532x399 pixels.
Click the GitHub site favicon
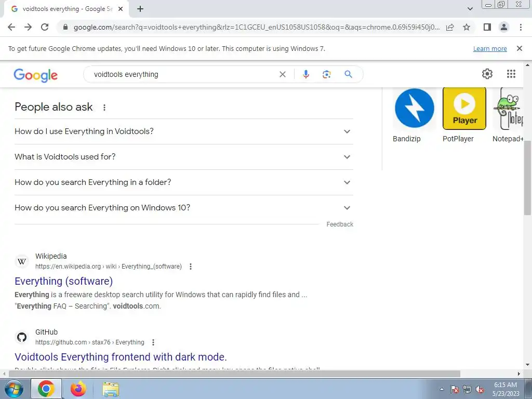point(22,337)
